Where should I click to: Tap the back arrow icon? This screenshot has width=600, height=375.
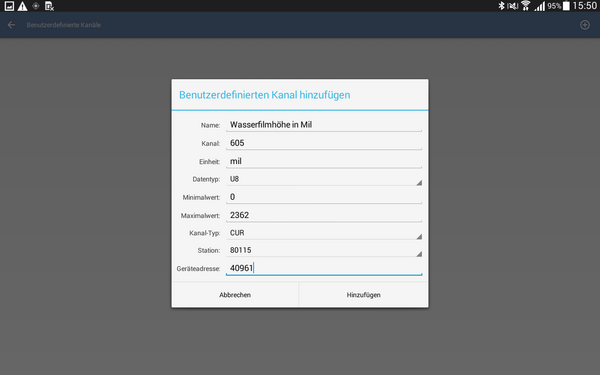(x=11, y=25)
